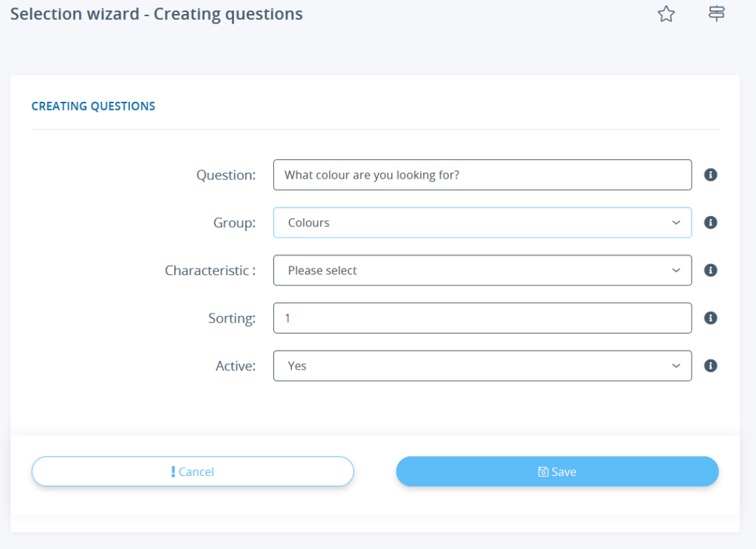This screenshot has width=756, height=549.
Task: Open the Characteristic dropdown labeled Please select
Action: (482, 270)
